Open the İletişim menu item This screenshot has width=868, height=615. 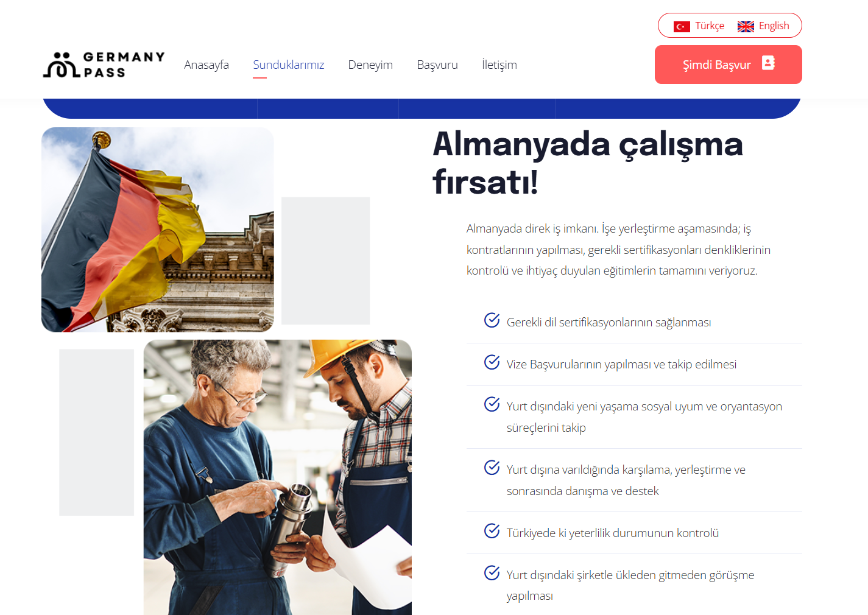coord(499,65)
